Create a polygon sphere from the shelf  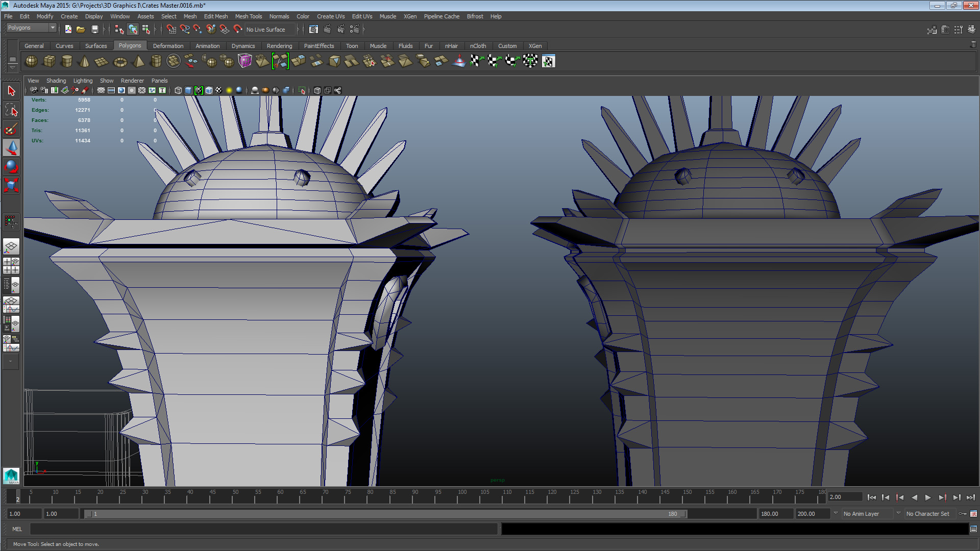tap(31, 61)
